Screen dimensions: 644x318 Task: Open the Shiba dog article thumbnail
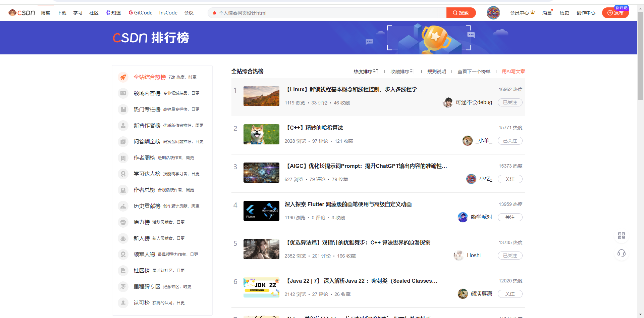[261, 134]
